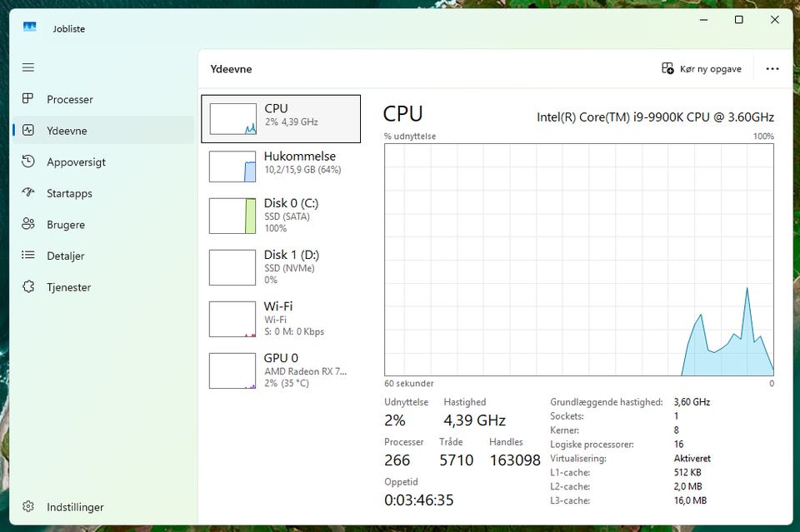Open the three-dots more options menu
800x532 pixels.
point(772,69)
